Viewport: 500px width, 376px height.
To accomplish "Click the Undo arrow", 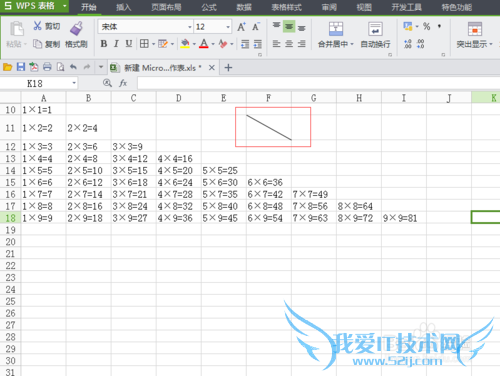I will point(73,67).
